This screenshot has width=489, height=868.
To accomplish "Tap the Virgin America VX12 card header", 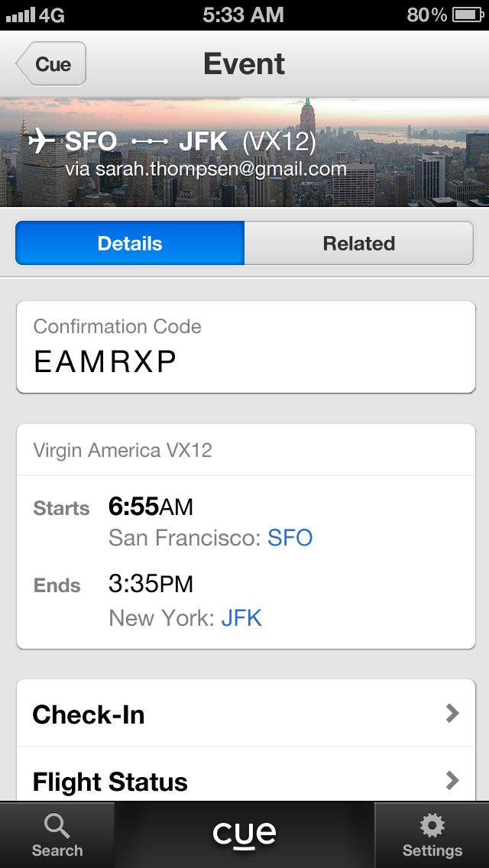I will coord(123,450).
